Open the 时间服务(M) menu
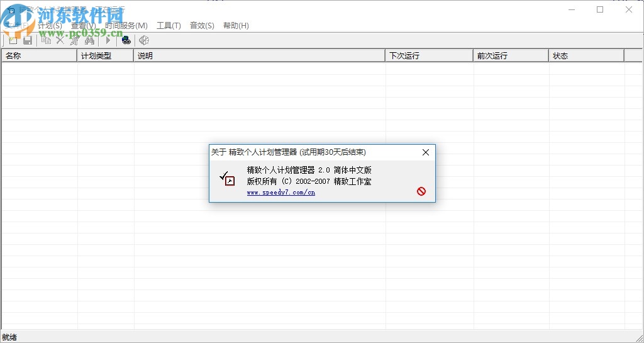 tap(126, 25)
